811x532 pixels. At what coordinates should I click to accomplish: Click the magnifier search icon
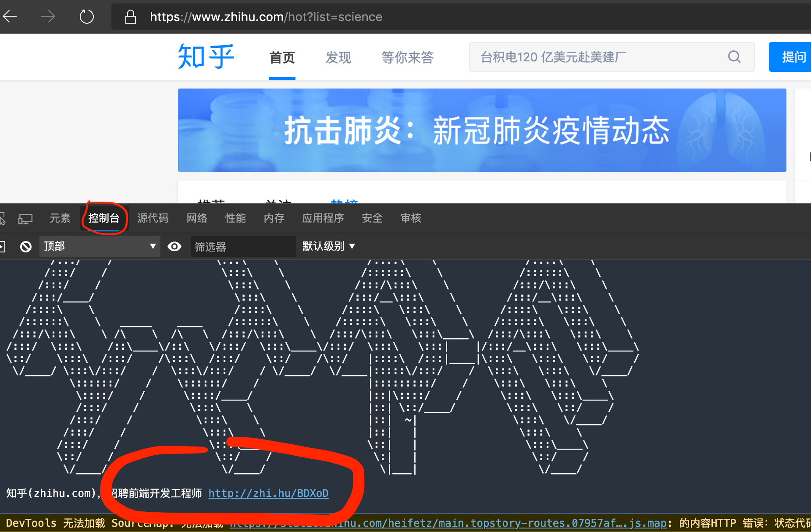coord(734,57)
